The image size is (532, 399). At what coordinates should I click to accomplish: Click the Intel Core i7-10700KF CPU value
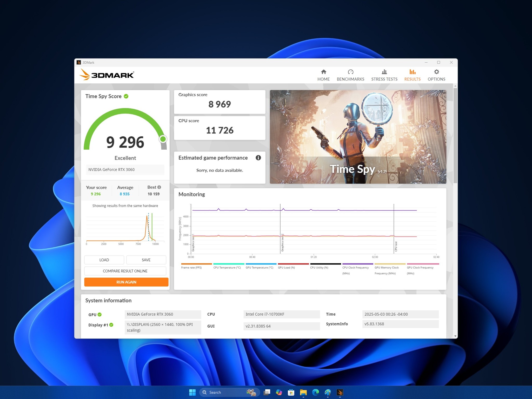282,314
